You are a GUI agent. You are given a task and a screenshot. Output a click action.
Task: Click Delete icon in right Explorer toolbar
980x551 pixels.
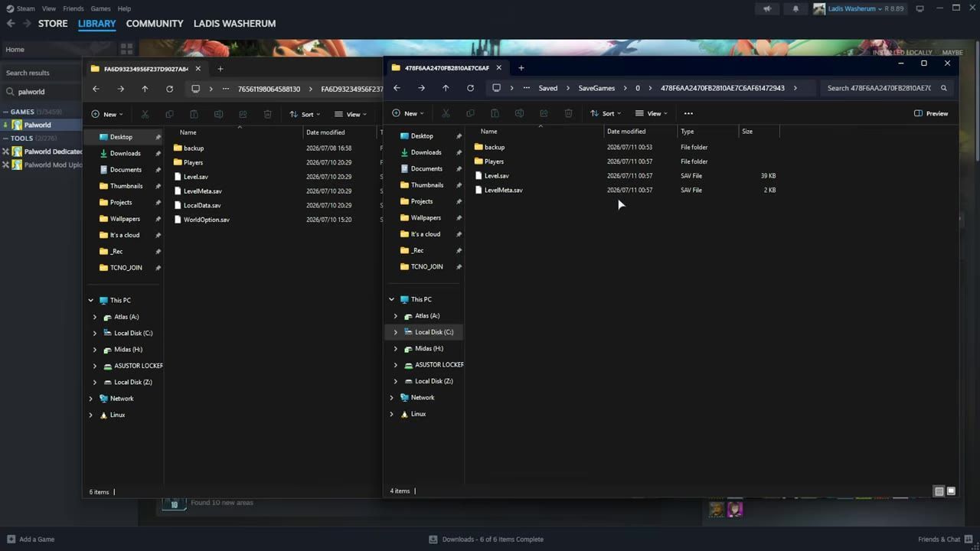pos(568,113)
